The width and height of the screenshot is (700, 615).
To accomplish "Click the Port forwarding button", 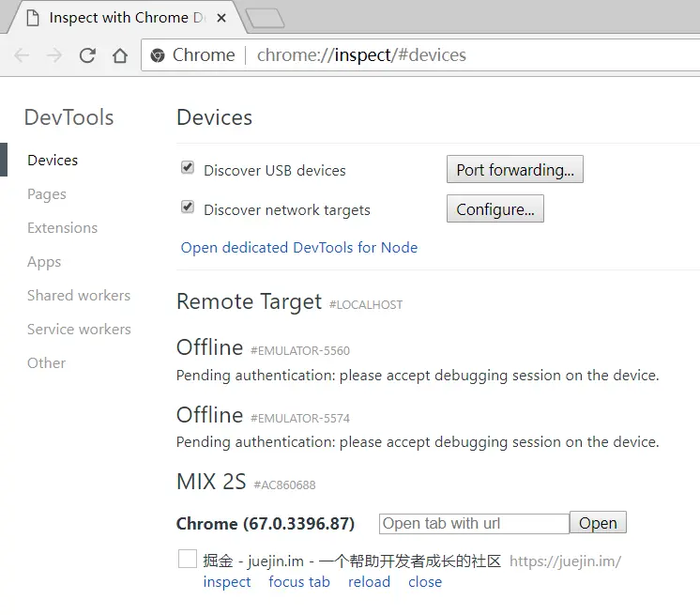I will [x=515, y=169].
